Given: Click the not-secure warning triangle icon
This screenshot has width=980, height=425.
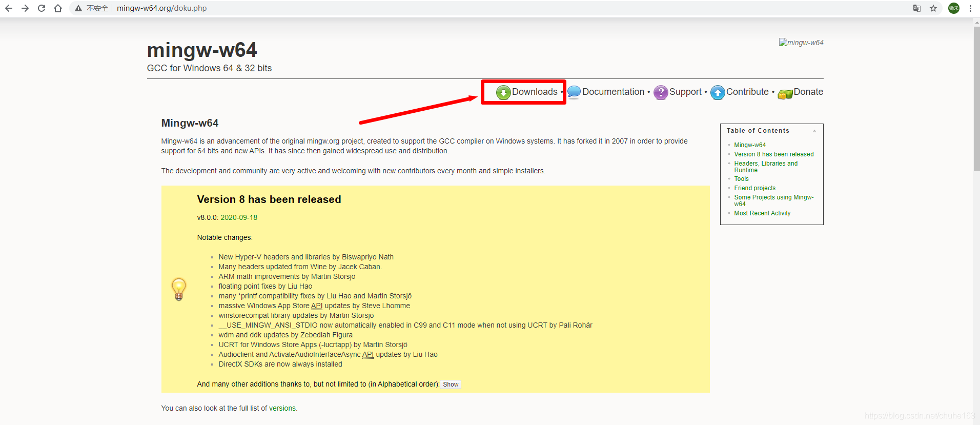Looking at the screenshot, I should pos(78,8).
